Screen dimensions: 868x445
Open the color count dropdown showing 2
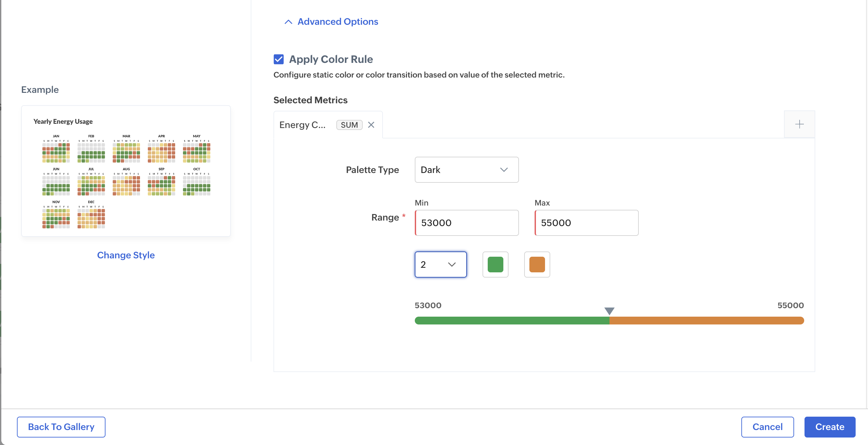[x=440, y=264]
